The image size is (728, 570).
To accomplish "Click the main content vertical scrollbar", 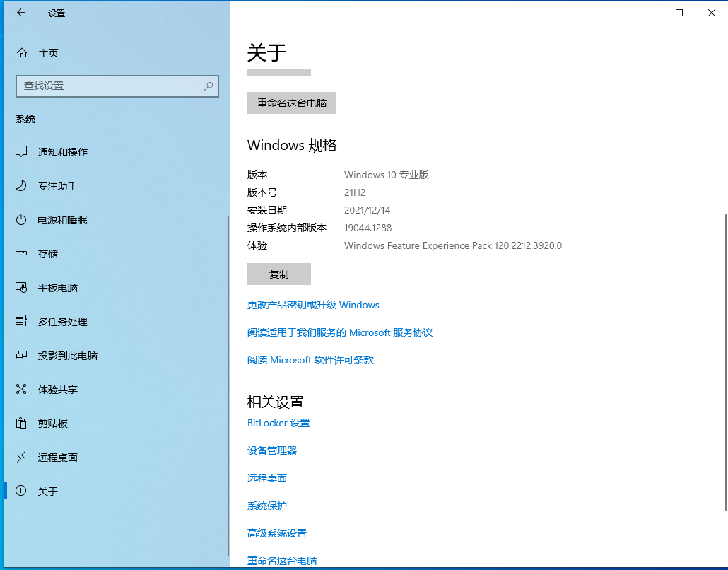I will click(x=726, y=362).
